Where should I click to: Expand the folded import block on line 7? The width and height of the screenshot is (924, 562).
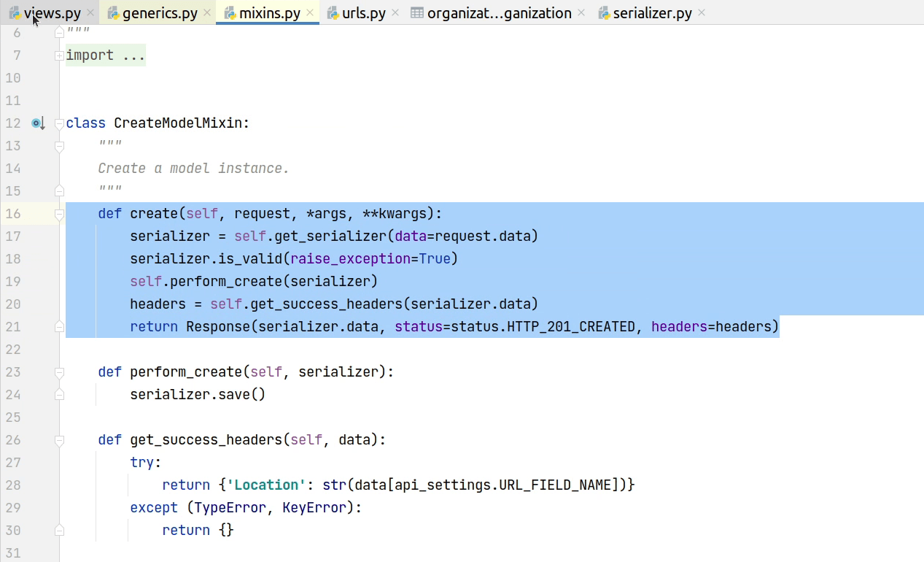(x=59, y=55)
